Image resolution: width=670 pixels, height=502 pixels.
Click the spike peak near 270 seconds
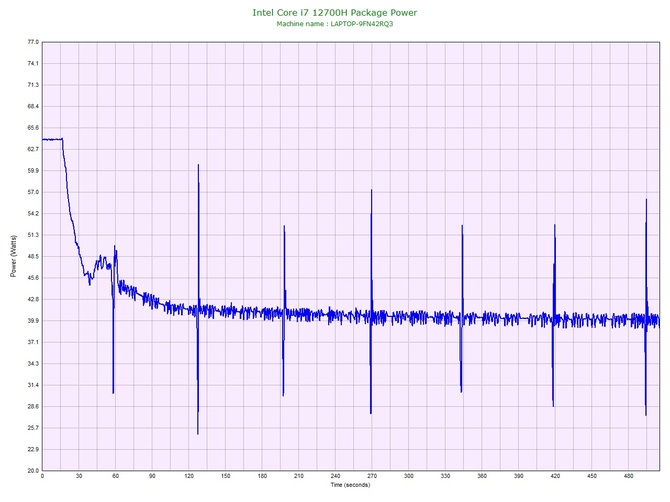pos(371,191)
